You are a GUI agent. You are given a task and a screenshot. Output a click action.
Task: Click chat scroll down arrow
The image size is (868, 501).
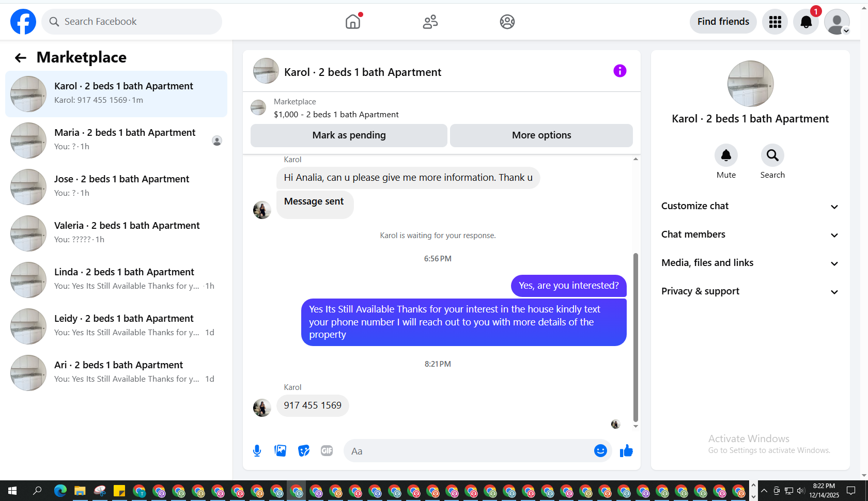click(x=636, y=427)
